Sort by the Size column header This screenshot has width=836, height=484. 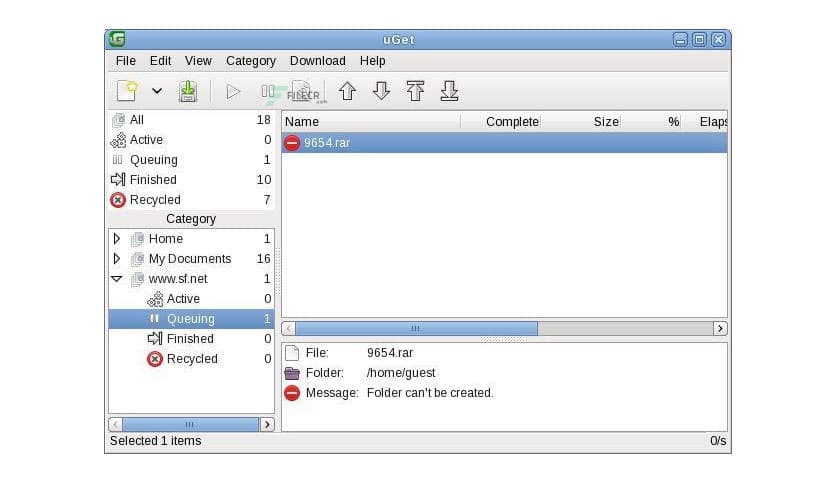[x=581, y=122]
